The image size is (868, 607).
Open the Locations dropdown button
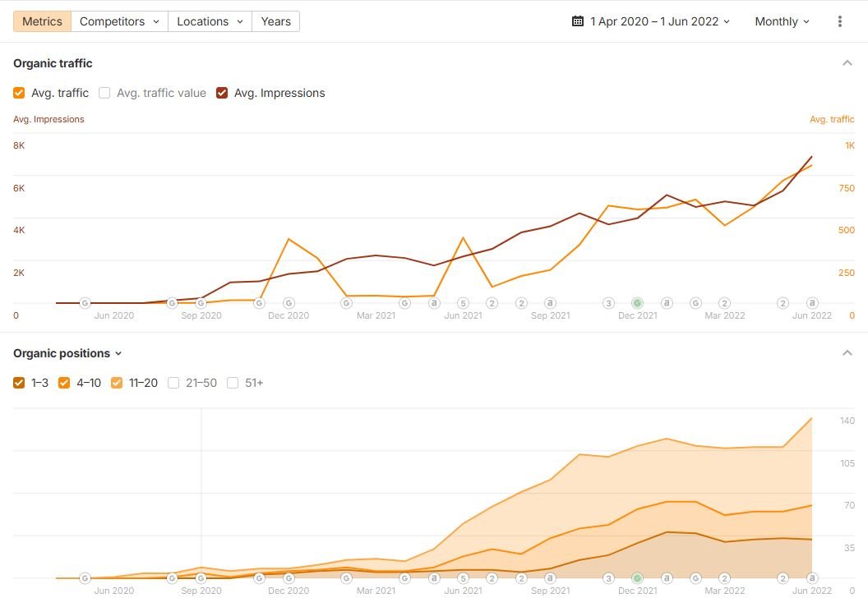click(210, 21)
